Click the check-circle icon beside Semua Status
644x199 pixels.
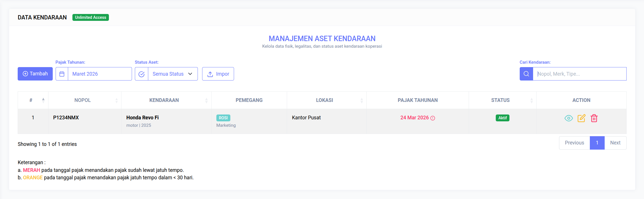141,74
